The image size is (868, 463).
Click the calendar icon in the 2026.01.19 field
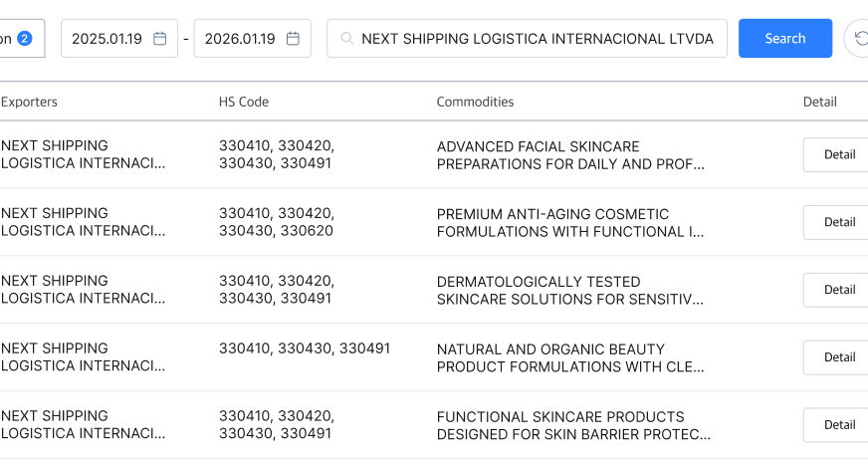293,39
